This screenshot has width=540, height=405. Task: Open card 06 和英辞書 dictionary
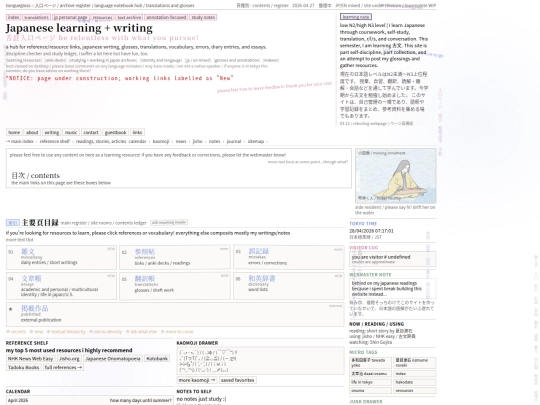289,286
